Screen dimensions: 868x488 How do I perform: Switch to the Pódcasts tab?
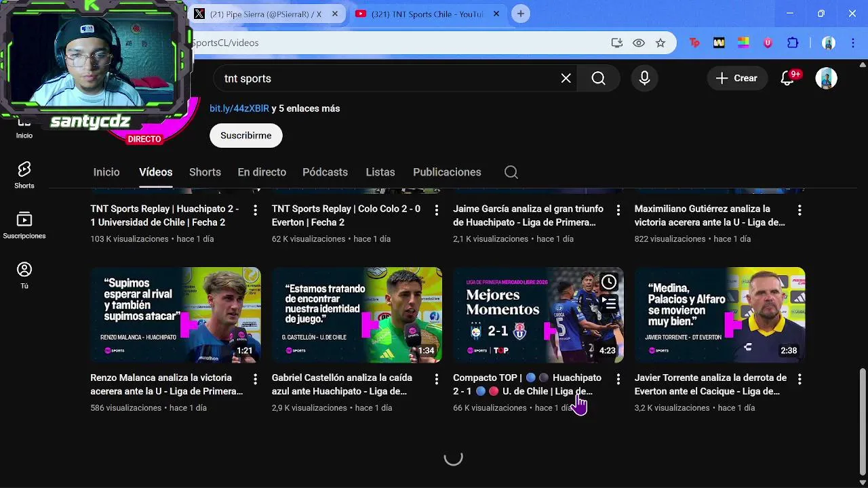tap(325, 172)
